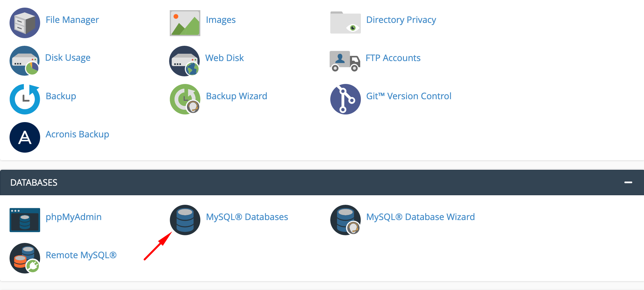
Task: Open the phpMyAdmin link
Action: coord(74,217)
